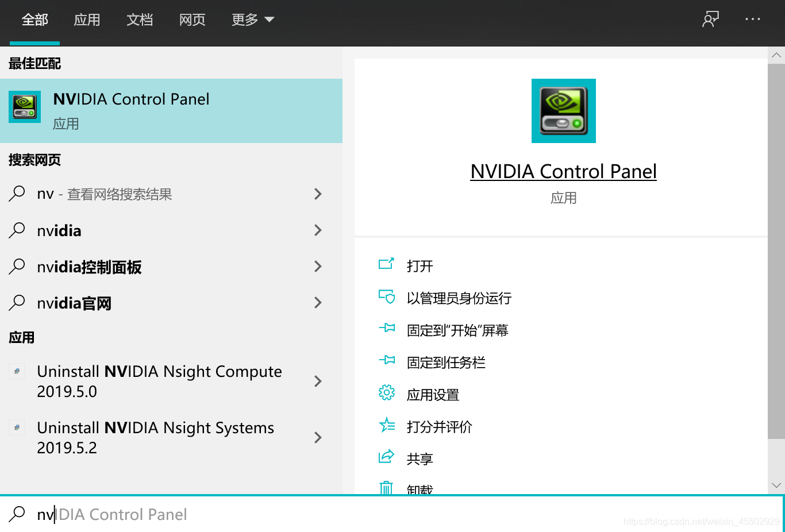Select the 'nvidia' search suggestion text

point(59,230)
